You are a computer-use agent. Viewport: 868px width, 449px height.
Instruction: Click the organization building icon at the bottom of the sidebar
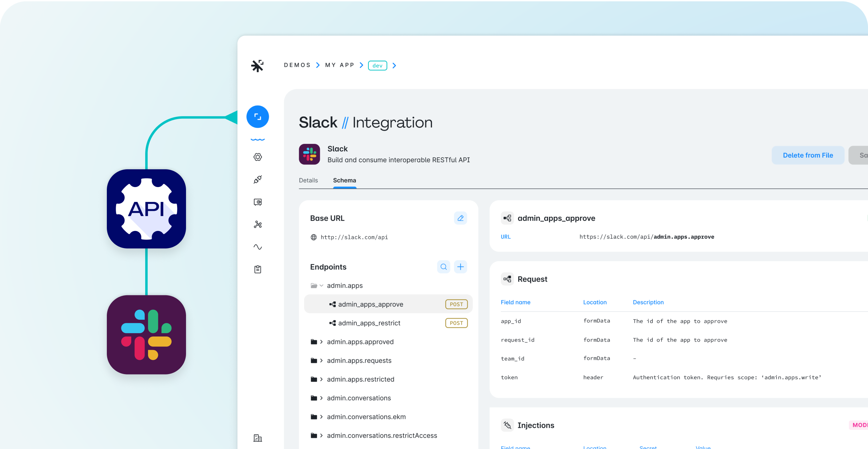tap(258, 438)
